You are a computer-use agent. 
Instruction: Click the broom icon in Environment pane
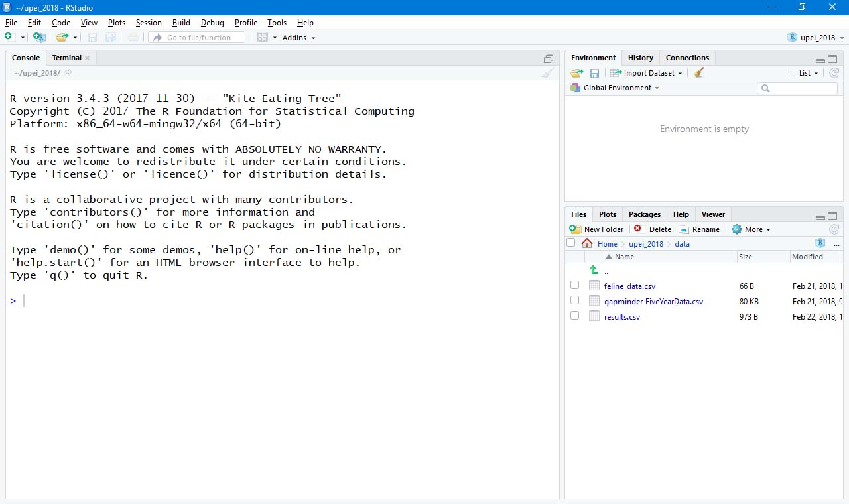(698, 73)
